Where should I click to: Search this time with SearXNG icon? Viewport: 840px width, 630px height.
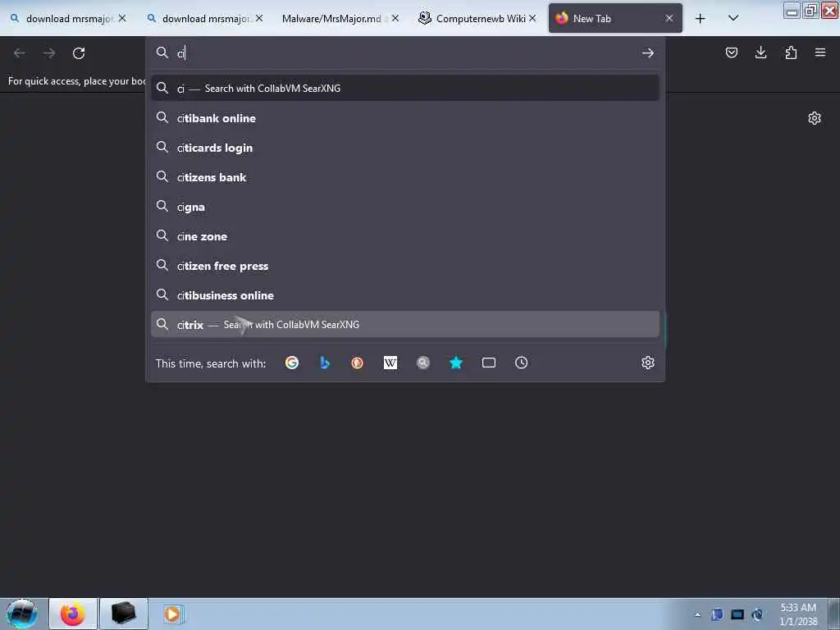click(423, 363)
